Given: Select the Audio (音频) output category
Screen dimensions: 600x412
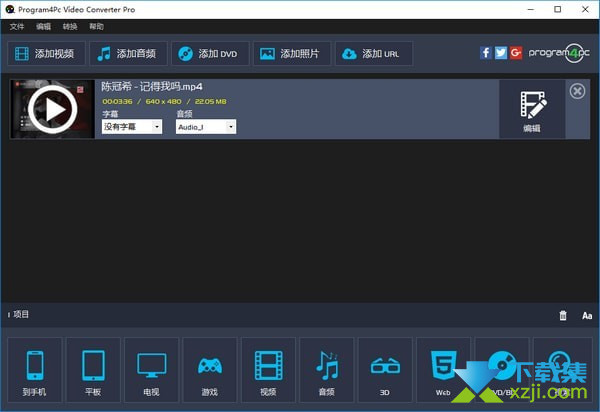Looking at the screenshot, I should point(327,370).
